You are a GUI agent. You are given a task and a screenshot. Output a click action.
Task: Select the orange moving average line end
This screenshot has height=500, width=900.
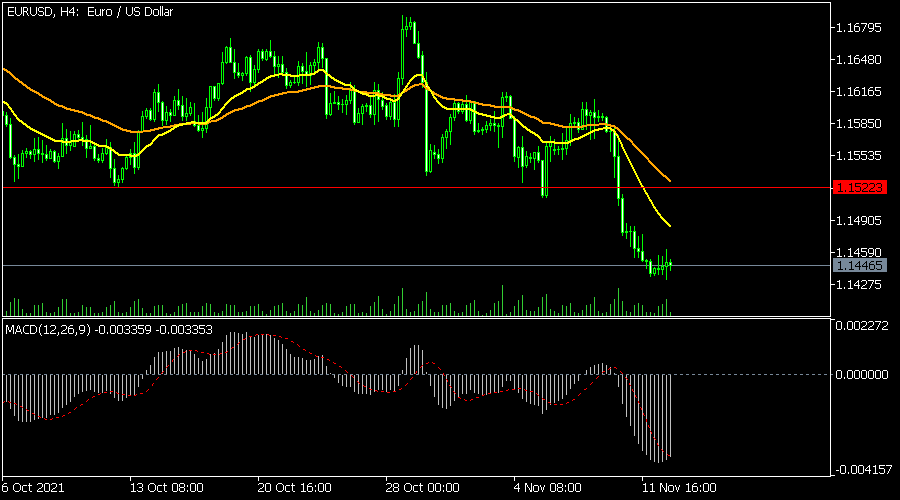coord(669,180)
